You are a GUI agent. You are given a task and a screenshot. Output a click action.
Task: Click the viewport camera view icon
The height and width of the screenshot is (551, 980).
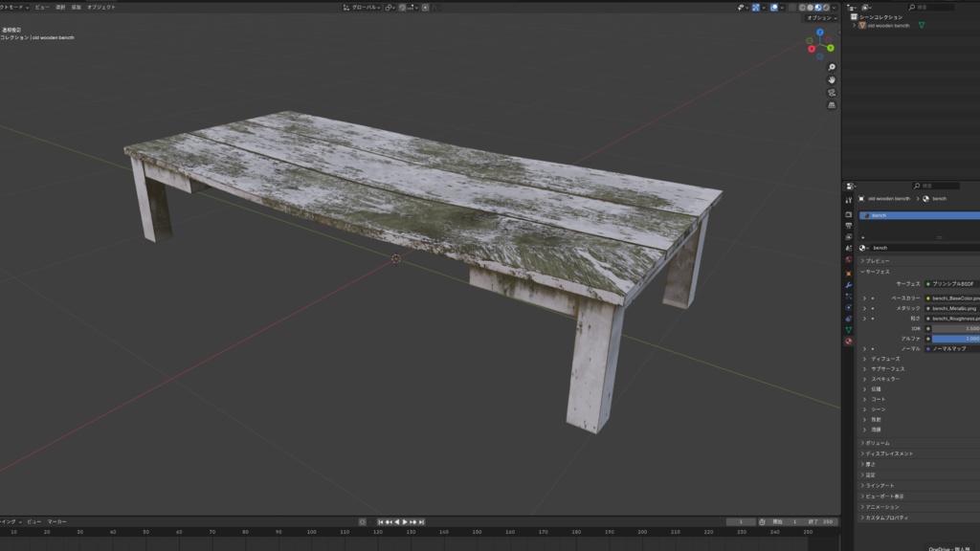click(x=831, y=92)
